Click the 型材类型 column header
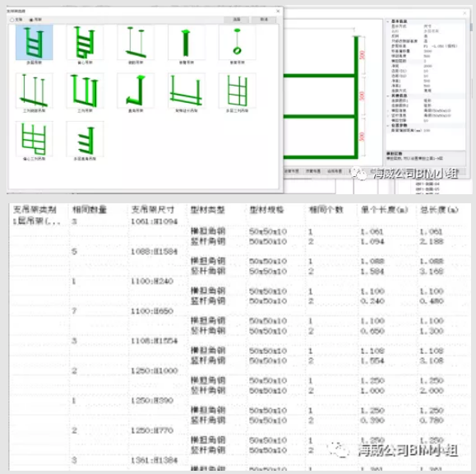Screen dimensions: 476x474 (x=207, y=210)
